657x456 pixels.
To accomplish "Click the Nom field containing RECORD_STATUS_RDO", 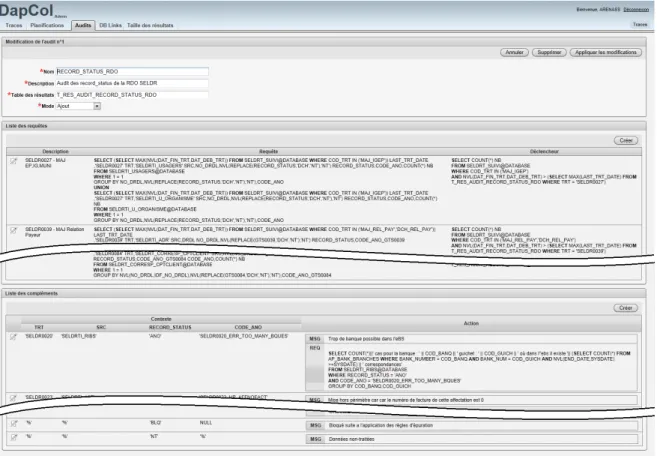I will click(x=132, y=72).
